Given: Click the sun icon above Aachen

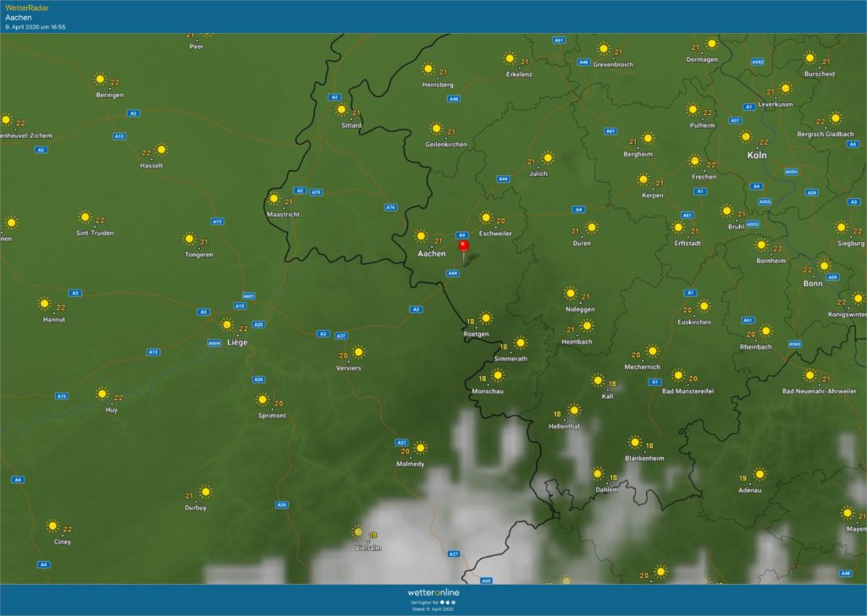Looking at the screenshot, I should pyautogui.click(x=422, y=236).
